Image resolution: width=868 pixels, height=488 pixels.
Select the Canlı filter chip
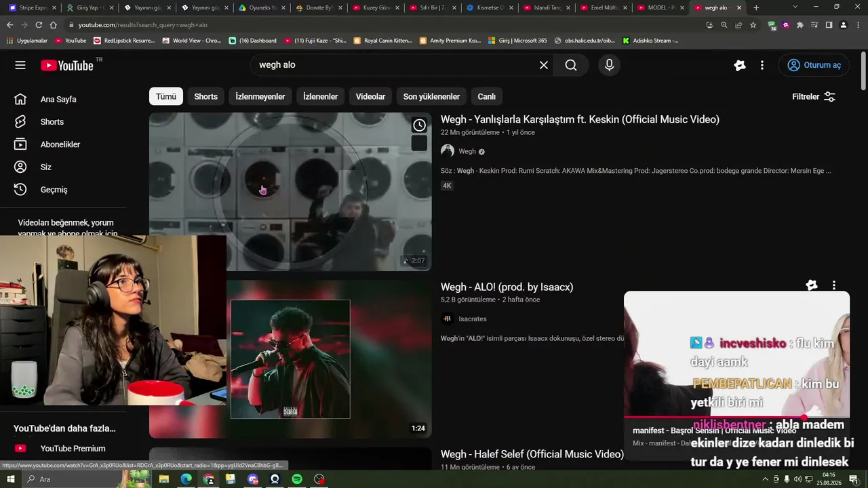(x=487, y=96)
